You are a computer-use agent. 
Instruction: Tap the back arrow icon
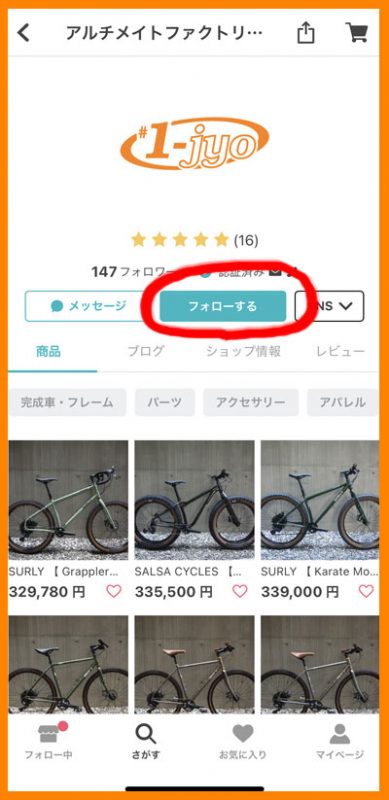click(x=23, y=33)
